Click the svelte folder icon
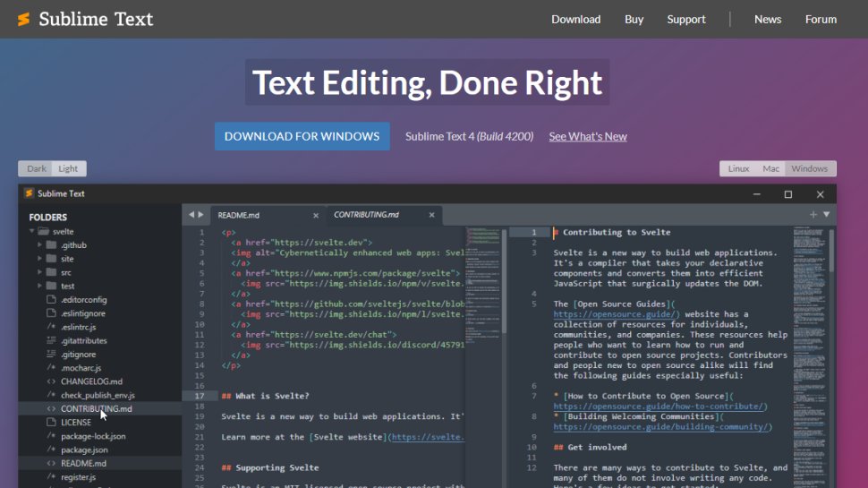 click(x=44, y=231)
